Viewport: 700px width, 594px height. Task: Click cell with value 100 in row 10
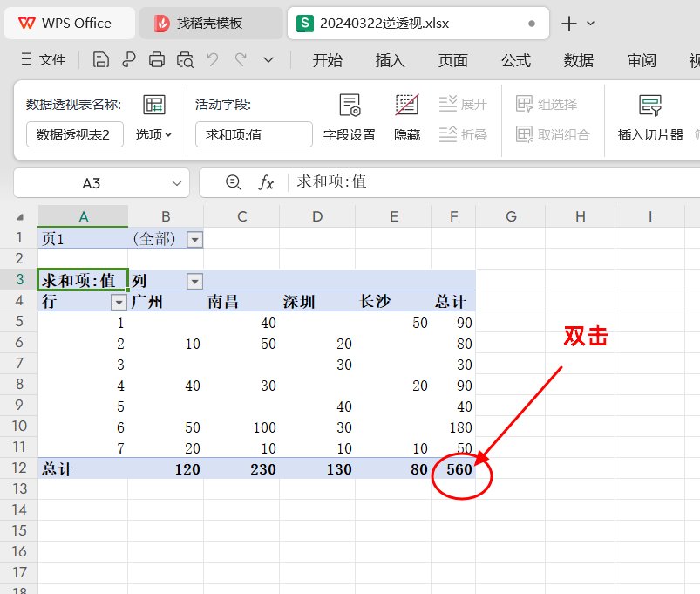point(241,427)
